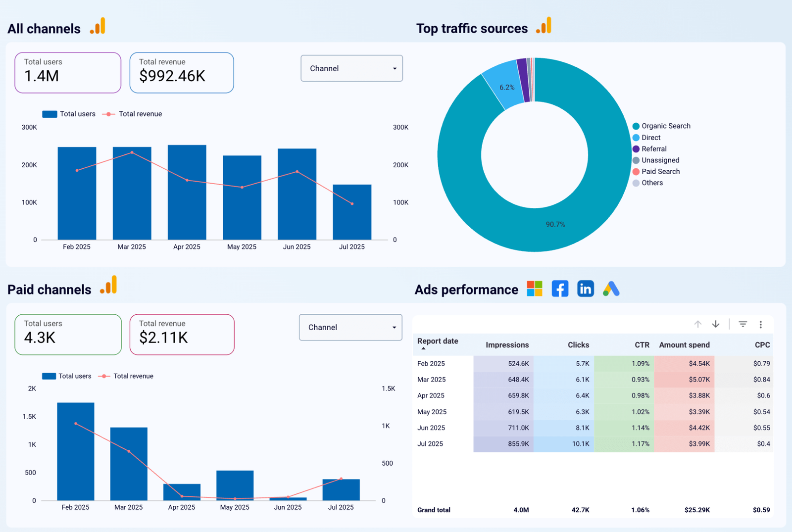Sort by the Clicks column header
The image size is (792, 532).
[578, 345]
